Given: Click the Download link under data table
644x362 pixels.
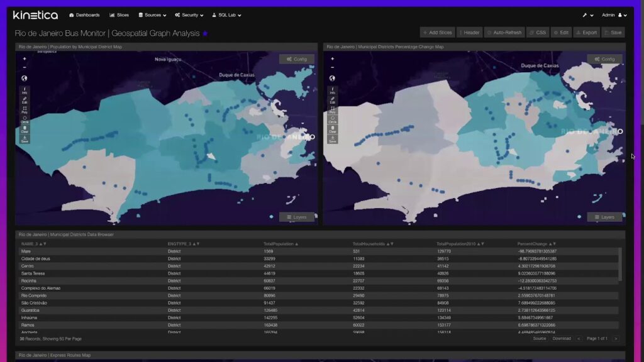Looking at the screenshot, I should click(x=562, y=339).
